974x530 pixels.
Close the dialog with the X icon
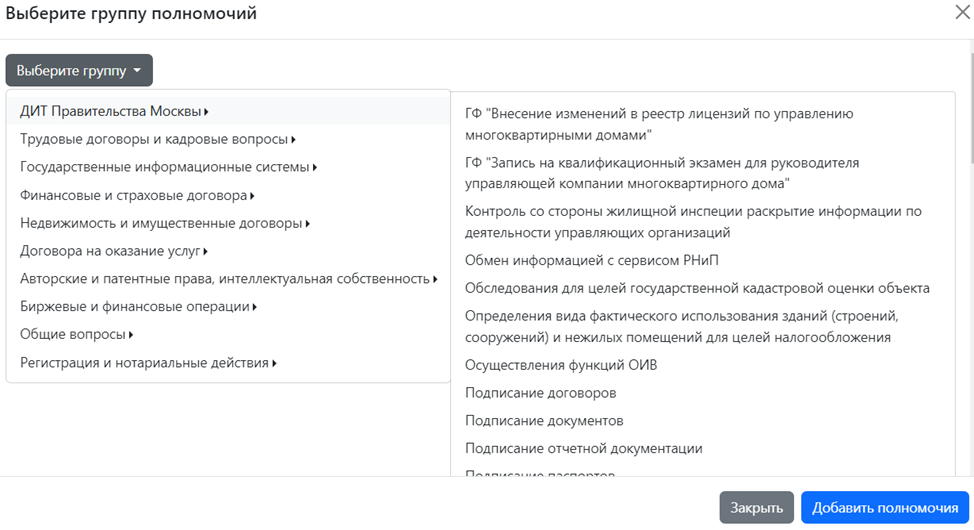[961, 13]
